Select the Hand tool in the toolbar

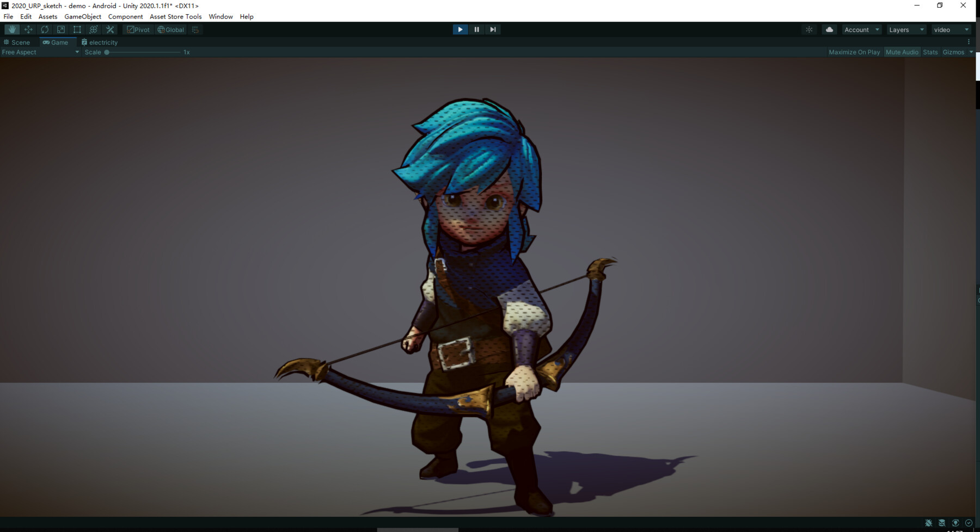tap(11, 29)
